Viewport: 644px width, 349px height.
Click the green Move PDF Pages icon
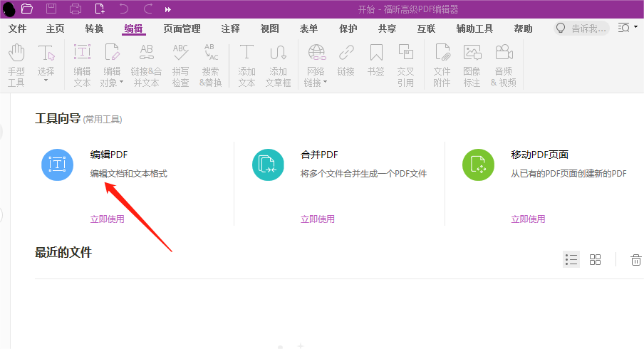[479, 165]
